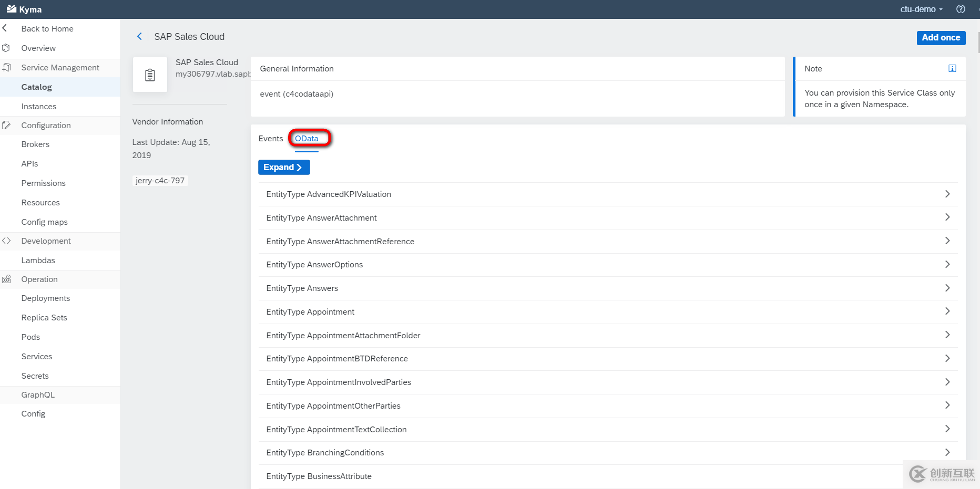This screenshot has height=489, width=980.
Task: Switch to the Events tab
Action: tap(270, 138)
